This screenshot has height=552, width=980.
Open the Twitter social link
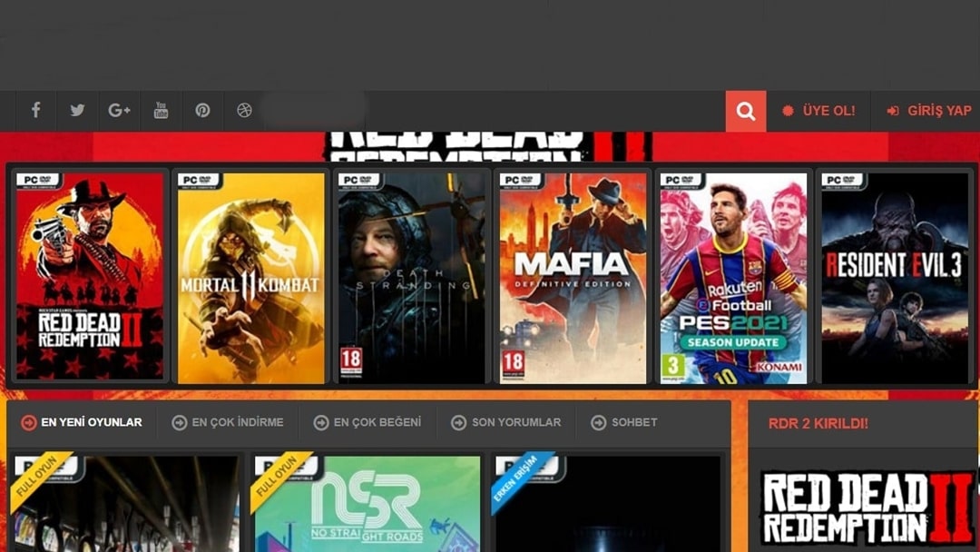tap(77, 111)
